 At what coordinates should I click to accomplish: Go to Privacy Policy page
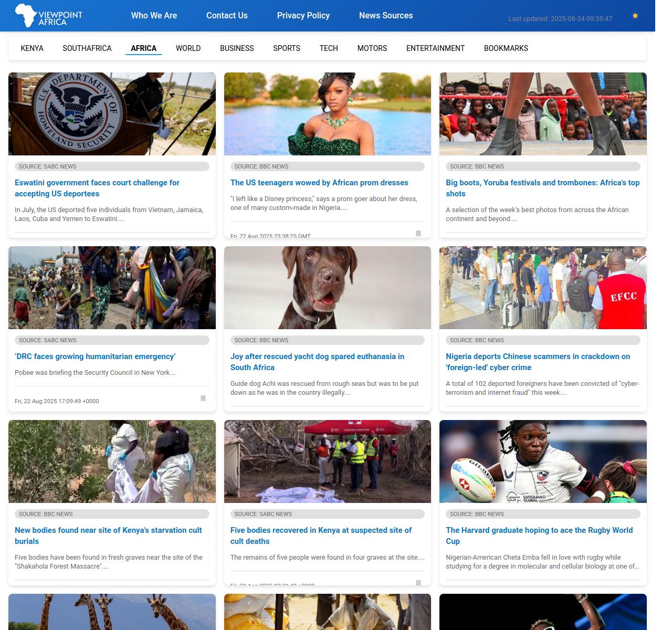click(x=303, y=16)
